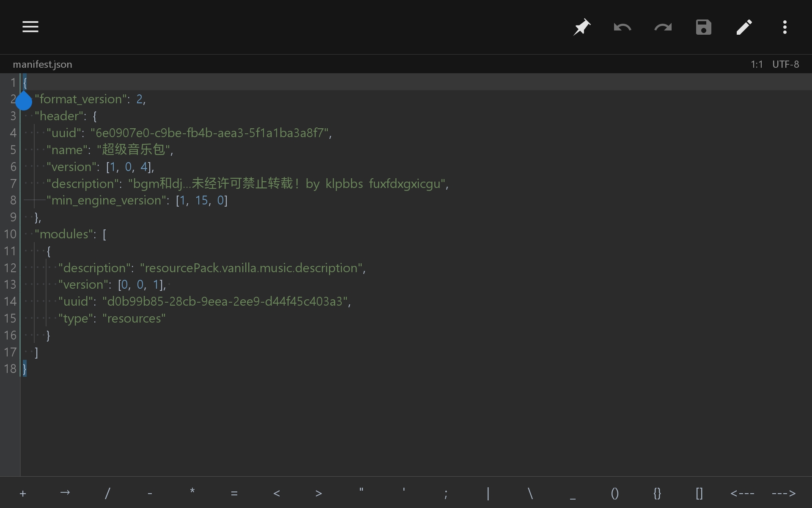This screenshot has width=812, height=508.
Task: Redo the last undone edit
Action: click(x=663, y=28)
